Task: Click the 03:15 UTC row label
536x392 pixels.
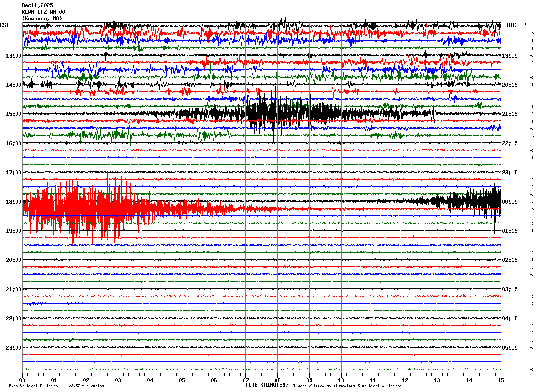Action: [510, 289]
